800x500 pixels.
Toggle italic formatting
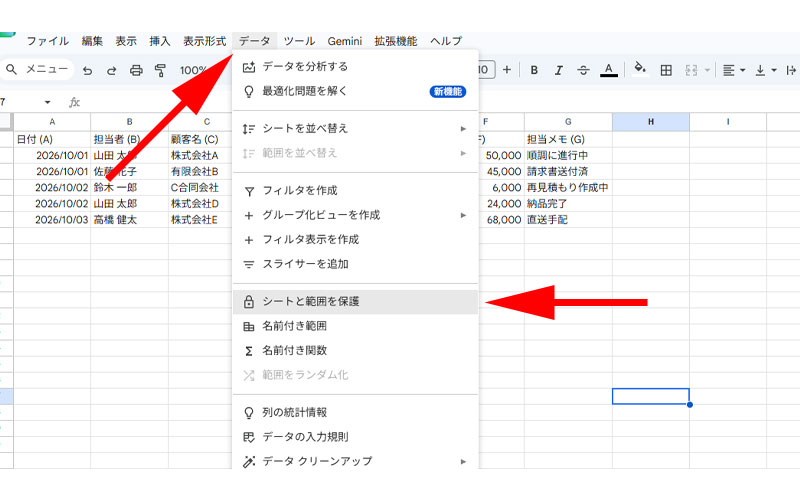pyautogui.click(x=559, y=70)
